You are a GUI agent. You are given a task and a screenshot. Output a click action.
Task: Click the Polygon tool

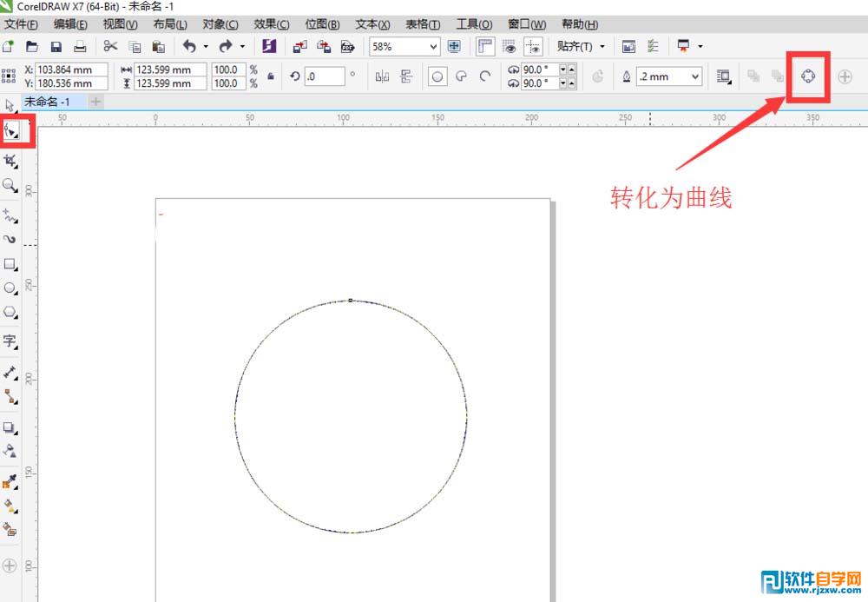(x=10, y=312)
